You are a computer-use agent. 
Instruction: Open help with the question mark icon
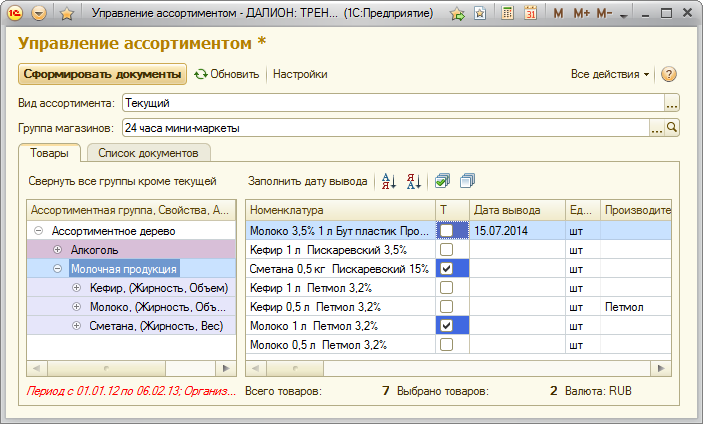[x=668, y=74]
